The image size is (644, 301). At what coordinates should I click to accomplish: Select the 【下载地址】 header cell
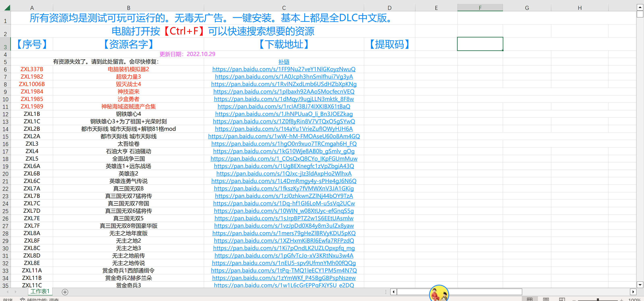coord(284,44)
